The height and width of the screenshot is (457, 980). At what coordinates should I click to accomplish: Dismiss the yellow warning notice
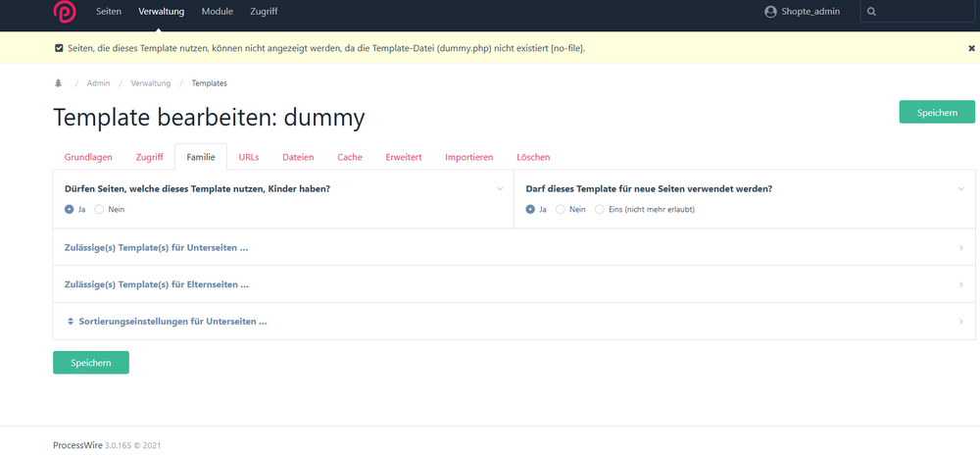pyautogui.click(x=971, y=47)
